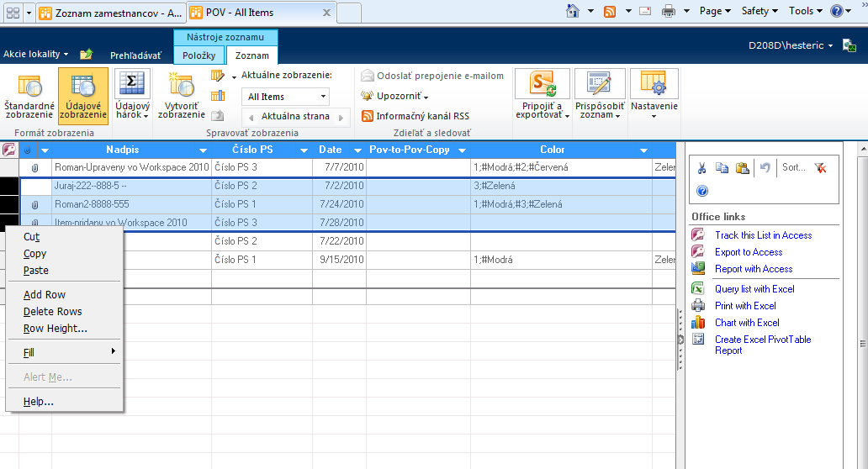Open task pane help question icon
The width and height of the screenshot is (868, 469).
pos(702,192)
